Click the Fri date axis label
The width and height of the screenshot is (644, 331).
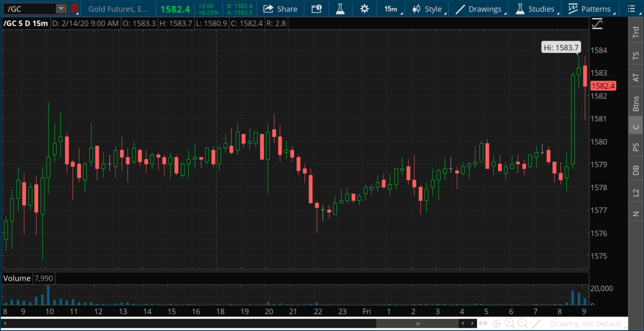[367, 311]
